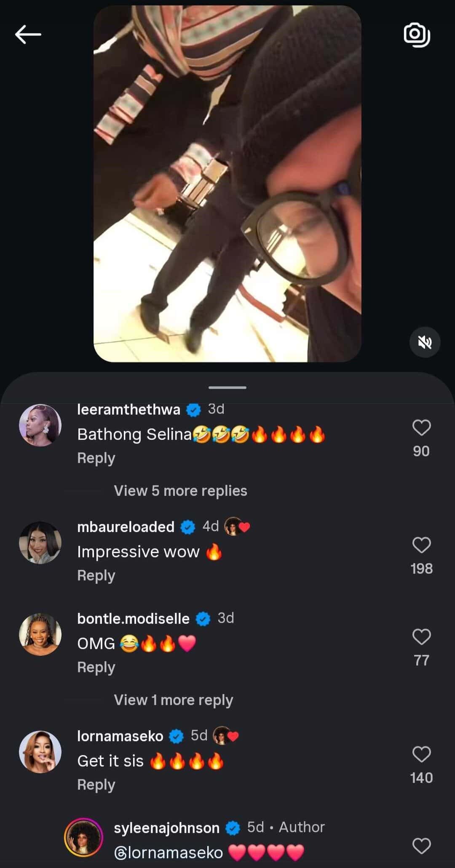Expand View 1 more reply
The image size is (455, 868).
pos(173,700)
